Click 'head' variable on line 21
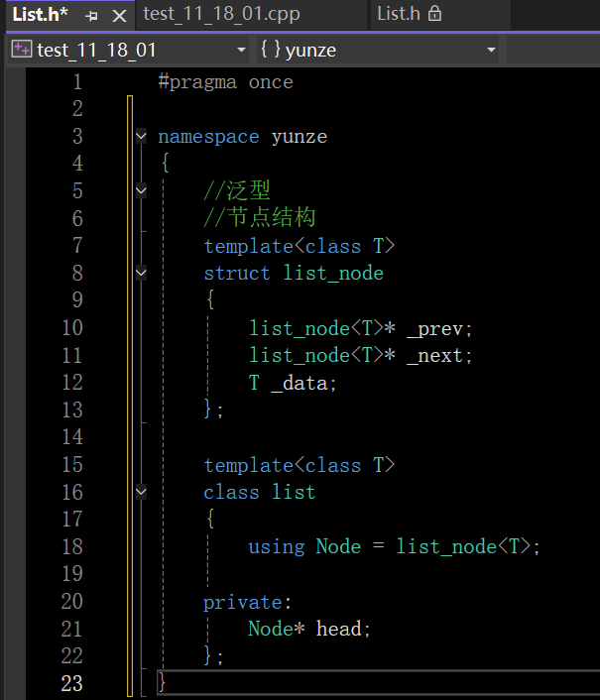Viewport: 600px width, 700px height. 339,629
